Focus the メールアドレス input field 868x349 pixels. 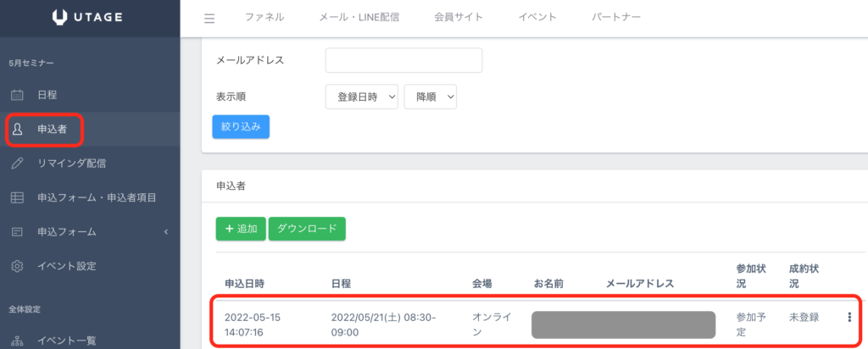(403, 60)
